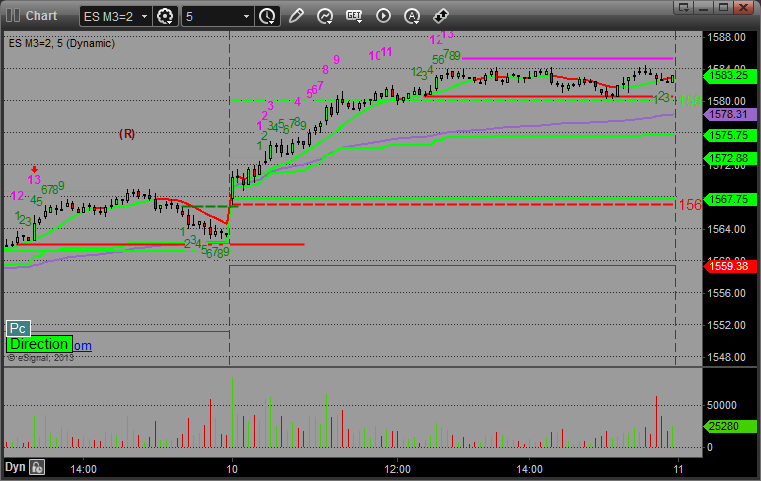Click the chart window grip icon beside Chart
The width and height of the screenshot is (761, 481).
tap(13, 16)
